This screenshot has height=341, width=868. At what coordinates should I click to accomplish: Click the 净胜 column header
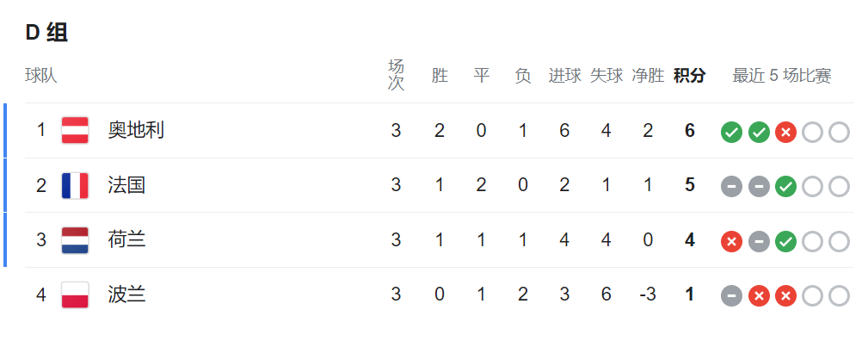pos(649,76)
